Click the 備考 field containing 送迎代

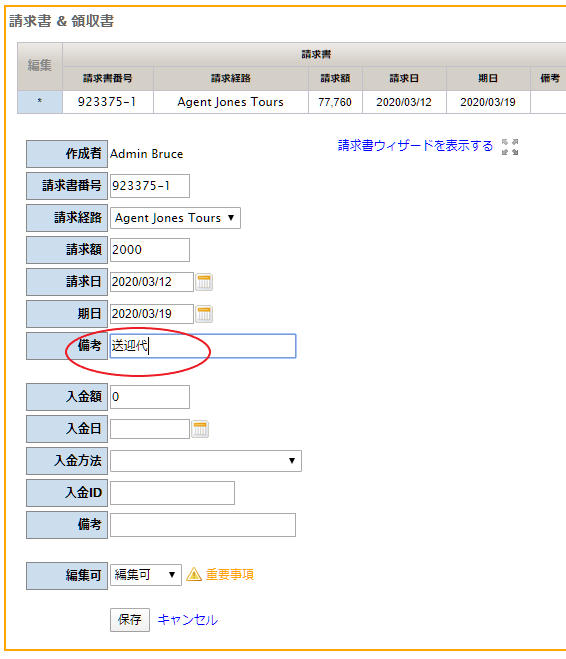[203, 346]
